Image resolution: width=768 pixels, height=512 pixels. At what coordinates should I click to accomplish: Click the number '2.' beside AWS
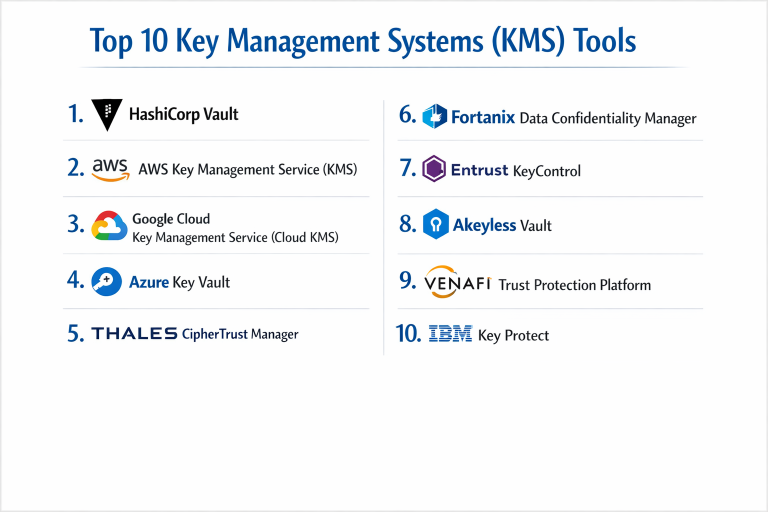coord(76,168)
